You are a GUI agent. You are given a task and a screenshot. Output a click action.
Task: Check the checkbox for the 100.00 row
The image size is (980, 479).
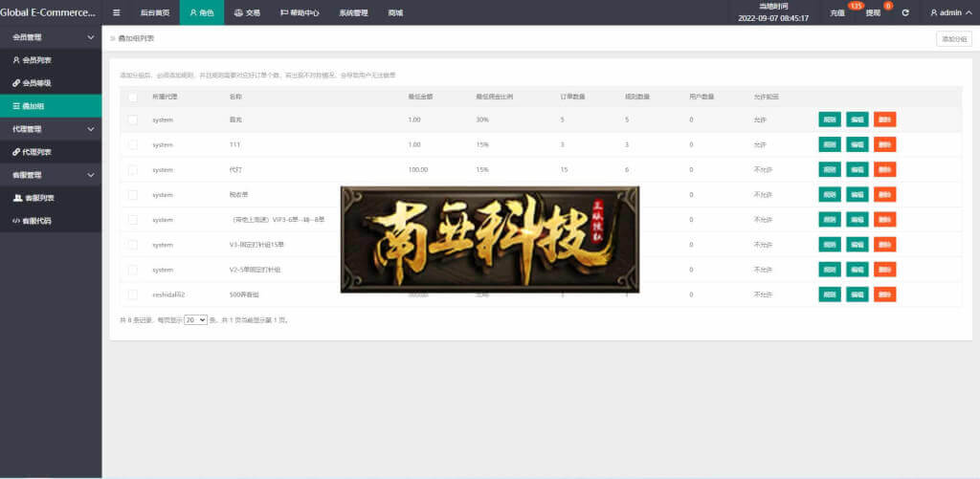coord(132,169)
